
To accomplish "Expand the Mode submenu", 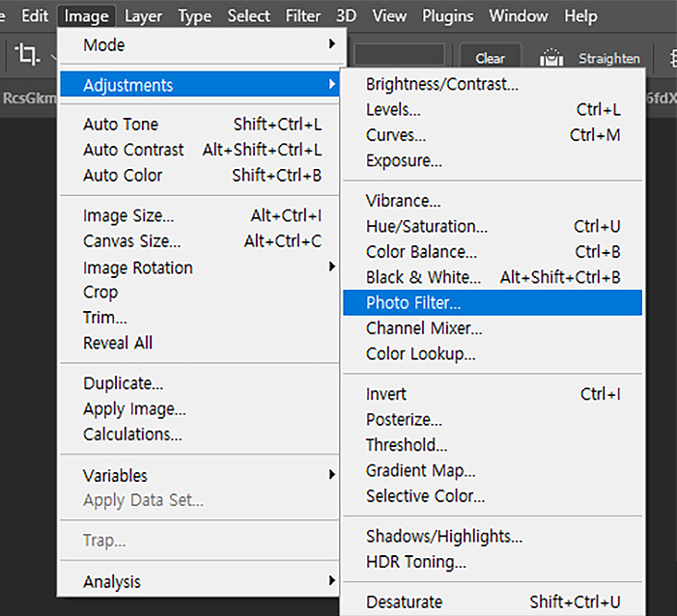I will tap(199, 44).
